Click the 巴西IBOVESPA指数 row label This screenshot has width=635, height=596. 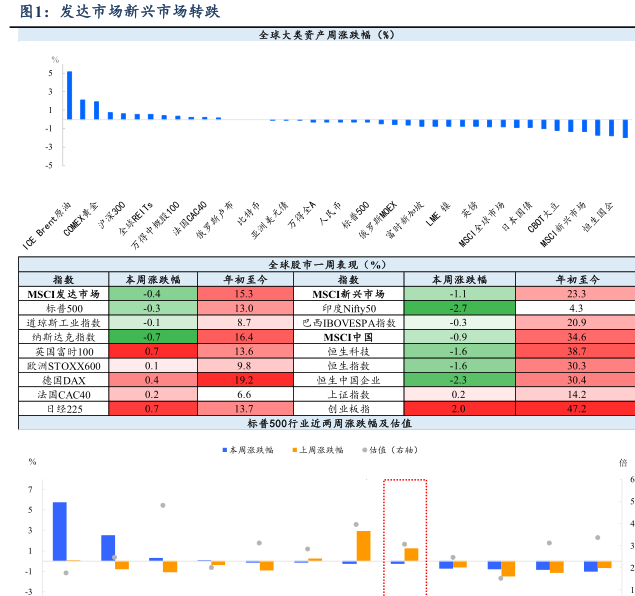(348, 324)
